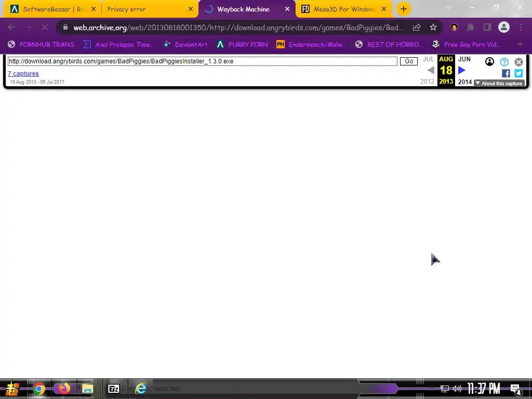532x399 pixels.
Task: Toggle the Chrome side panel
Action: 487,27
